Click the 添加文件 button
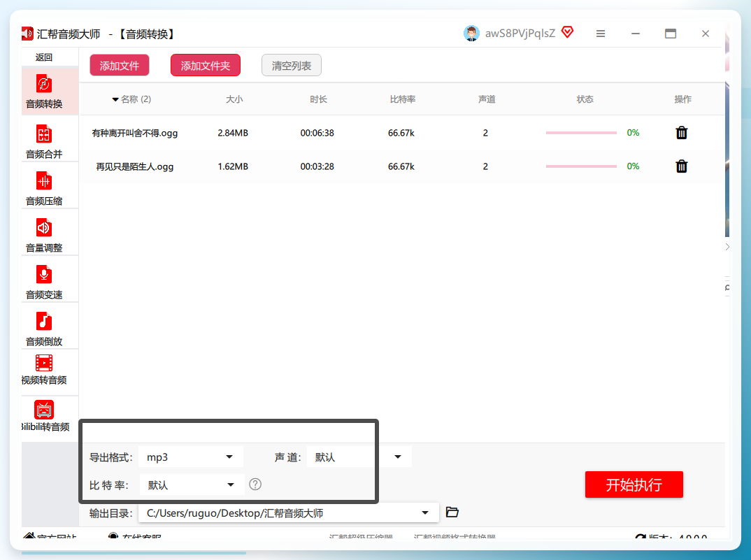 pos(120,65)
